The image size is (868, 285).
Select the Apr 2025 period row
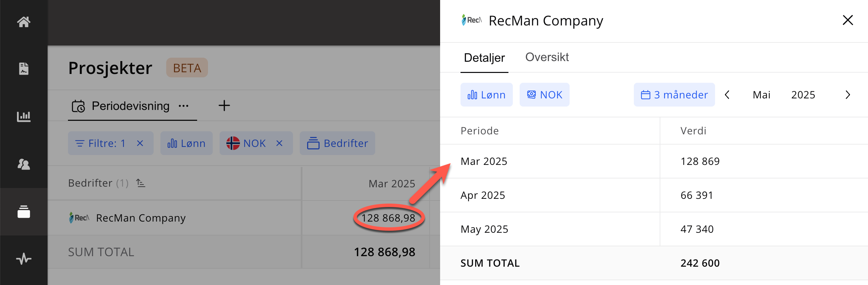point(654,195)
